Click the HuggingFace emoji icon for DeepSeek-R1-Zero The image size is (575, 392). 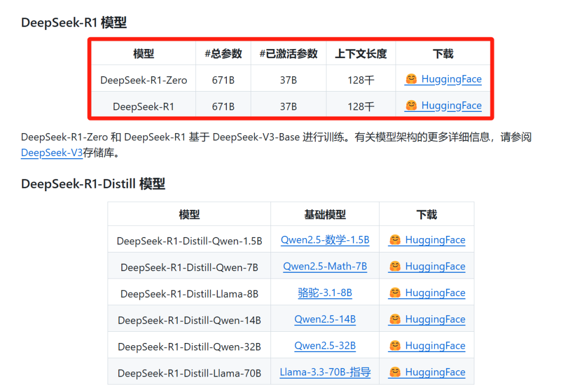click(x=412, y=79)
